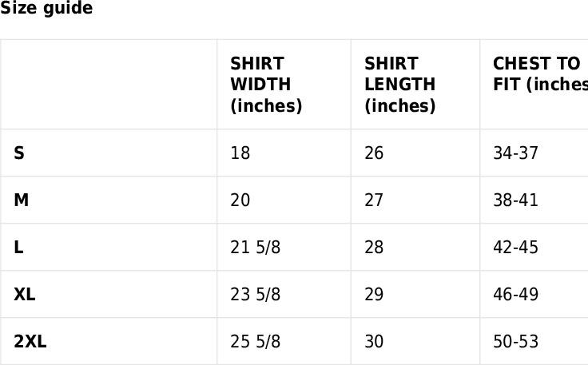Image resolution: width=588 pixels, height=365 pixels.
Task: Select the 2XL size row label
Action: pos(30,342)
